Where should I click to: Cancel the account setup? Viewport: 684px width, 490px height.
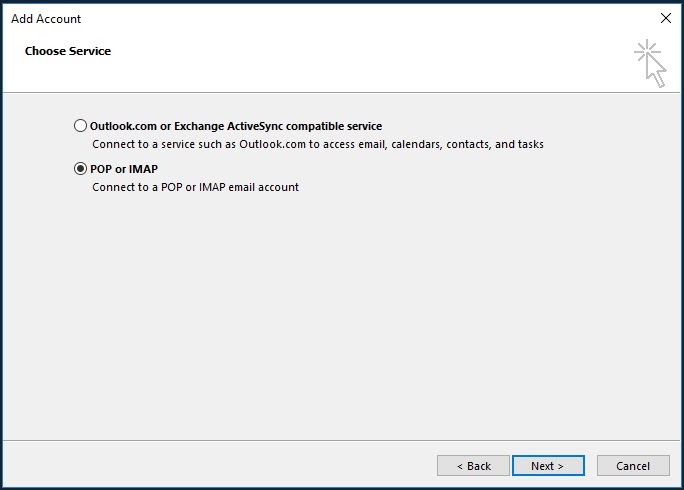click(632, 466)
